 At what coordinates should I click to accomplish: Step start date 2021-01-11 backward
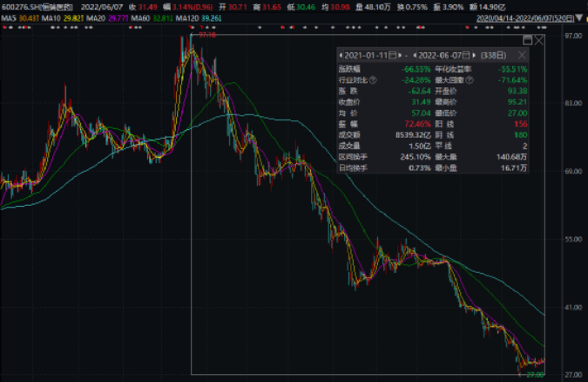point(342,53)
